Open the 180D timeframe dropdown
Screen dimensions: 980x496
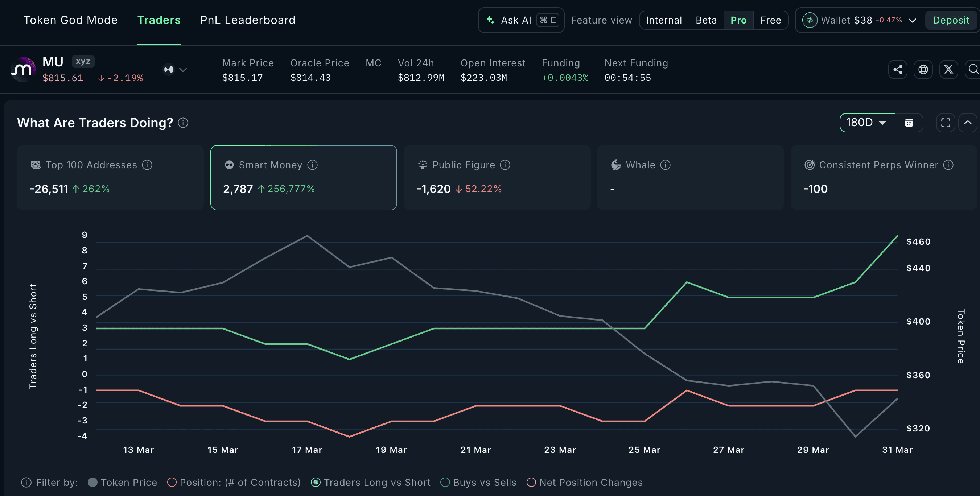tap(867, 123)
